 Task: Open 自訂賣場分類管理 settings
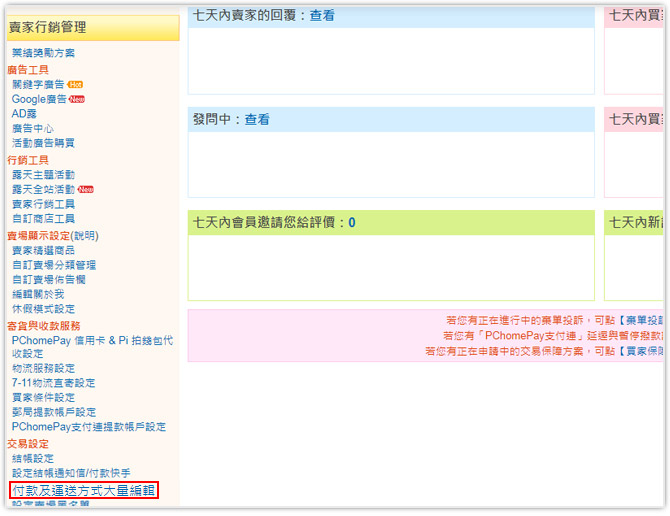[x=54, y=265]
